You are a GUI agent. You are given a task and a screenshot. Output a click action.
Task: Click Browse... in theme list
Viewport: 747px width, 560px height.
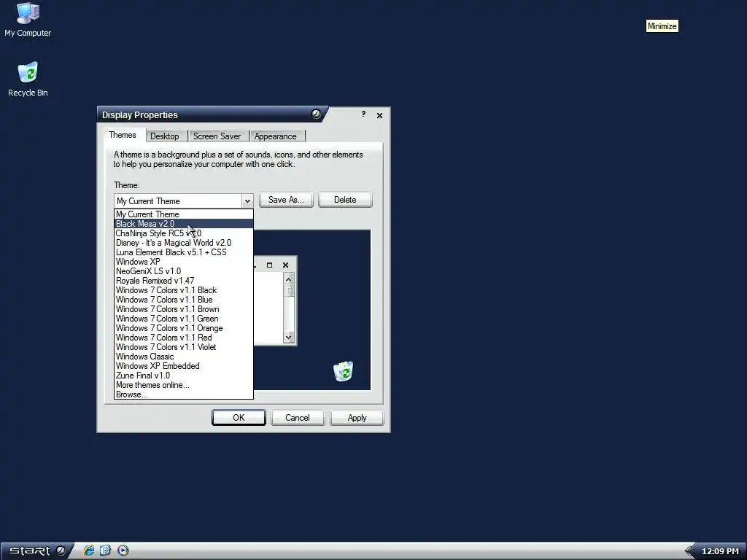183,394
